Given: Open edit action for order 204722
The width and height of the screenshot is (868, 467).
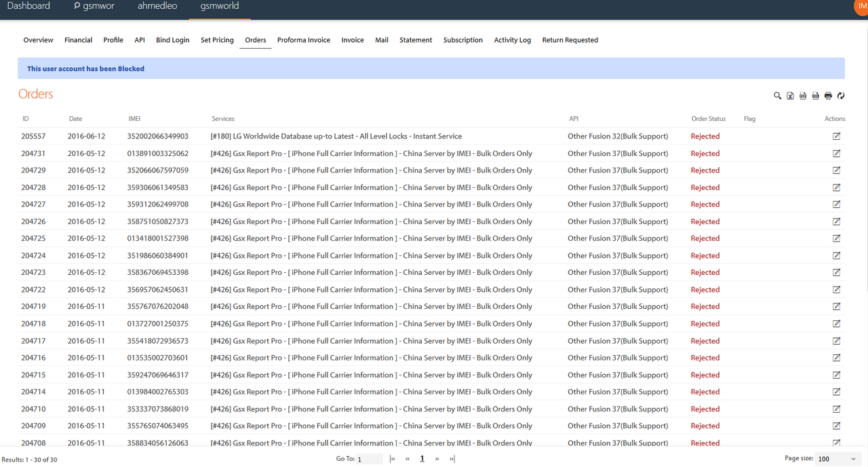Looking at the screenshot, I should tap(836, 289).
